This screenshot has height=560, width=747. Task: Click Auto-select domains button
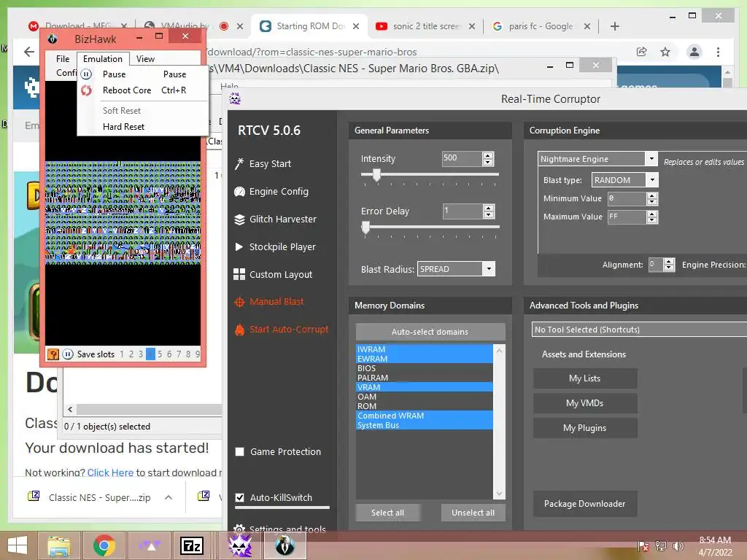(x=430, y=332)
